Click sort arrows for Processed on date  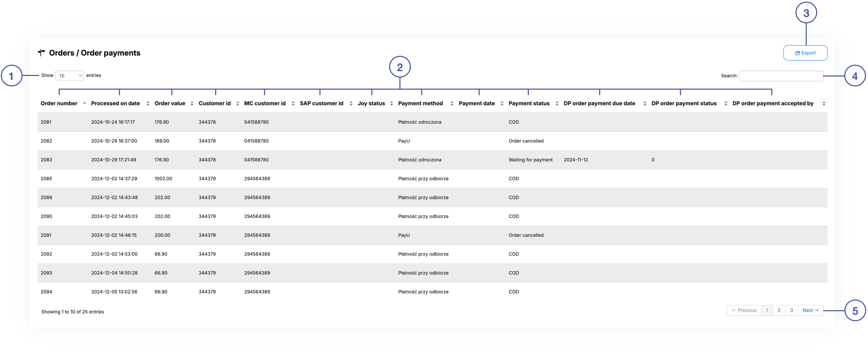click(148, 104)
